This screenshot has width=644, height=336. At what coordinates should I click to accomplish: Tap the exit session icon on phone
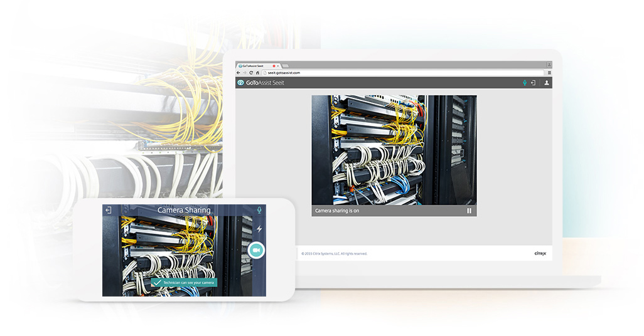(x=108, y=210)
